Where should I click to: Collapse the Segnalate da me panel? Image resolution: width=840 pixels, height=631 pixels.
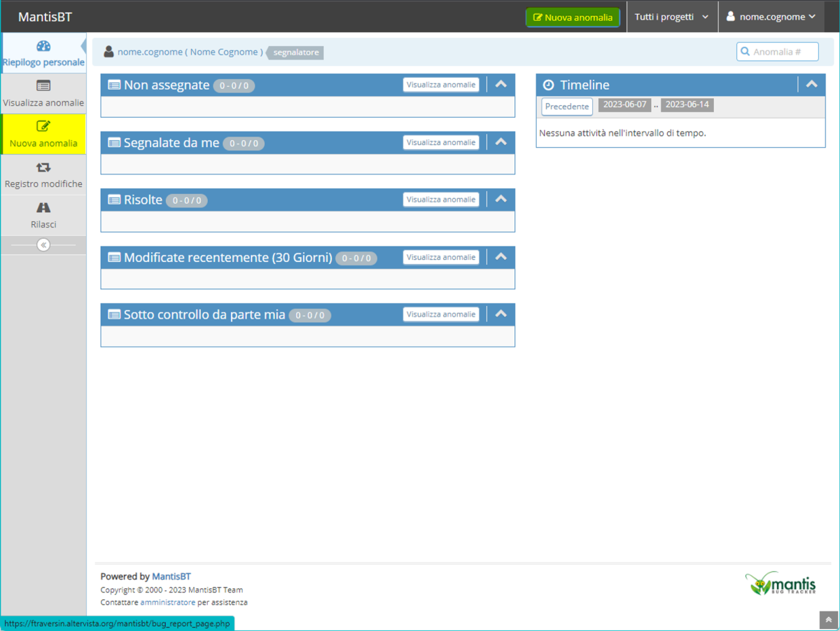point(500,142)
